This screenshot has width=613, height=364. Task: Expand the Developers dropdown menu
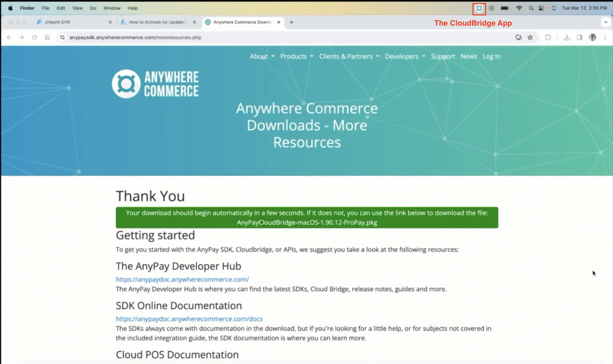point(405,56)
